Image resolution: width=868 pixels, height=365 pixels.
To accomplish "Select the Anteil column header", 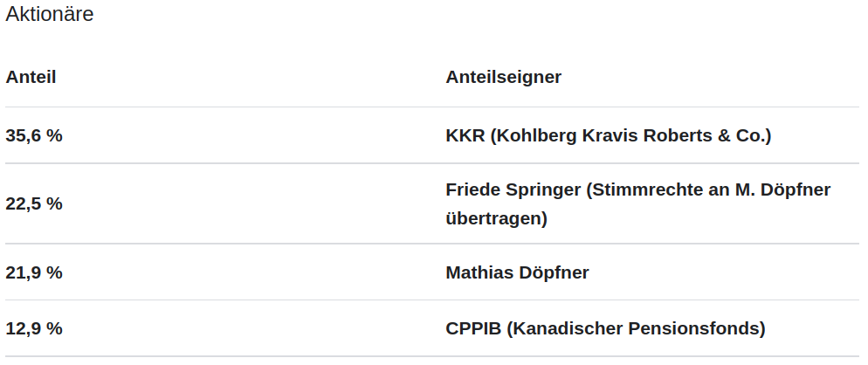I will [x=31, y=77].
